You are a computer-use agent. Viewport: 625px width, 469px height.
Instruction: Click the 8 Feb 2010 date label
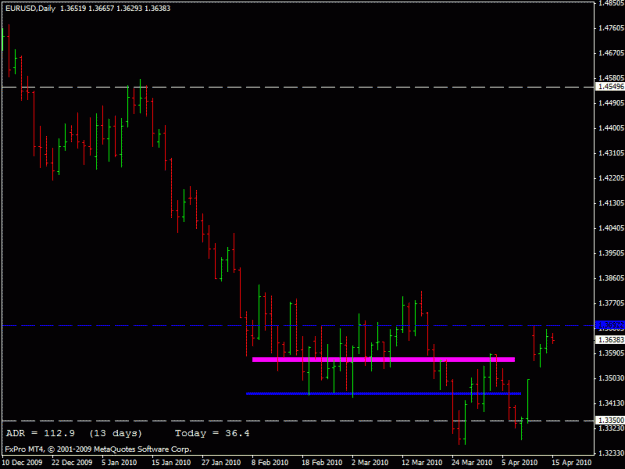pyautogui.click(x=270, y=463)
